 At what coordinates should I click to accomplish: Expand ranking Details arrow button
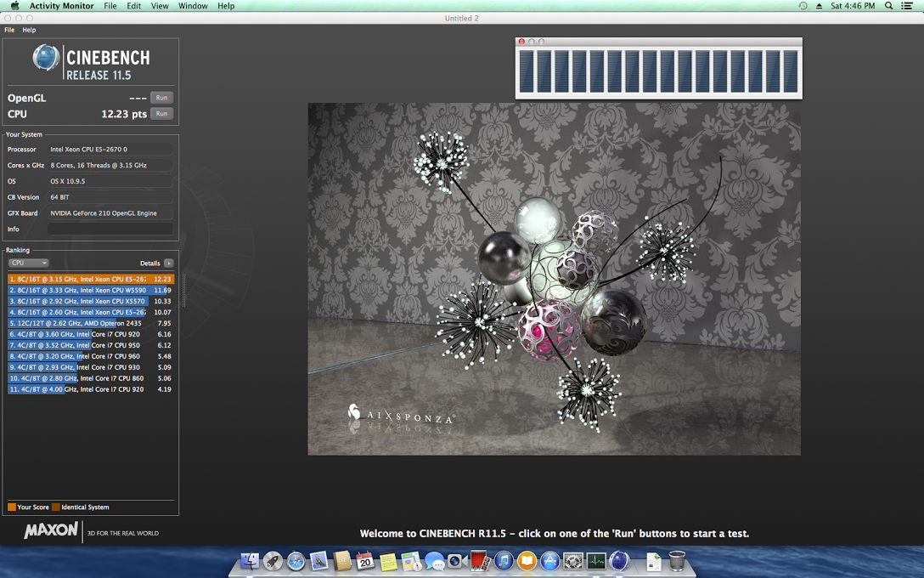tap(168, 263)
